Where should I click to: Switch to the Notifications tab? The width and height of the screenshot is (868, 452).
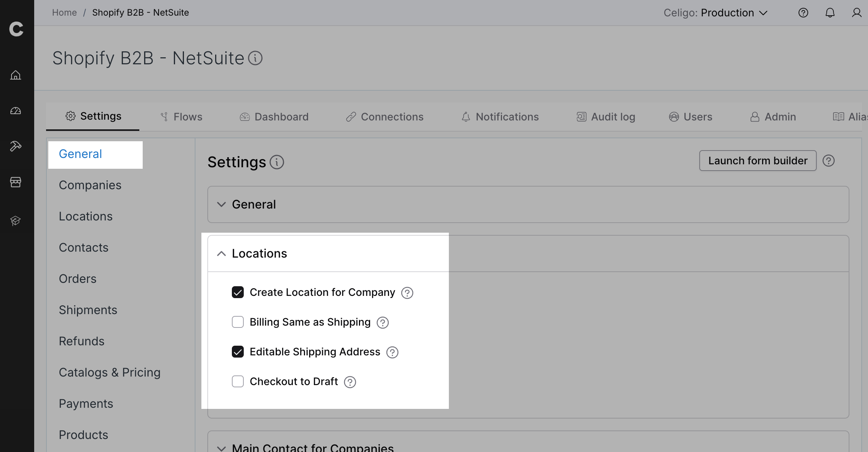(500, 117)
